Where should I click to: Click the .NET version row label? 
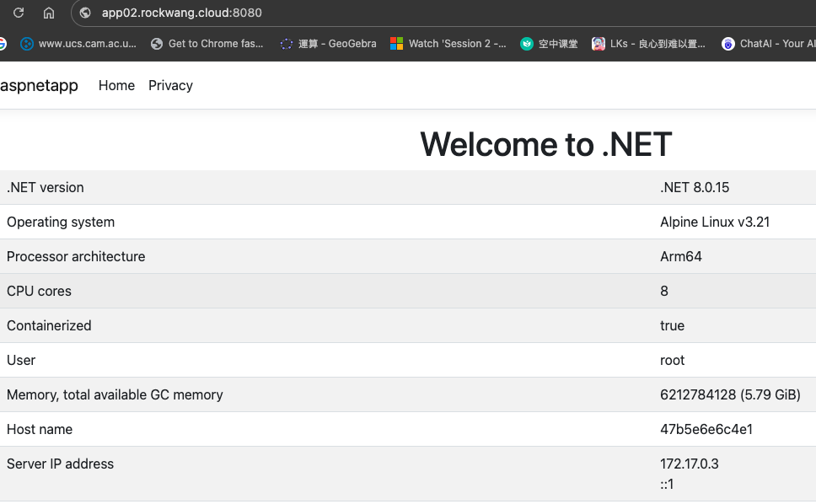46,187
